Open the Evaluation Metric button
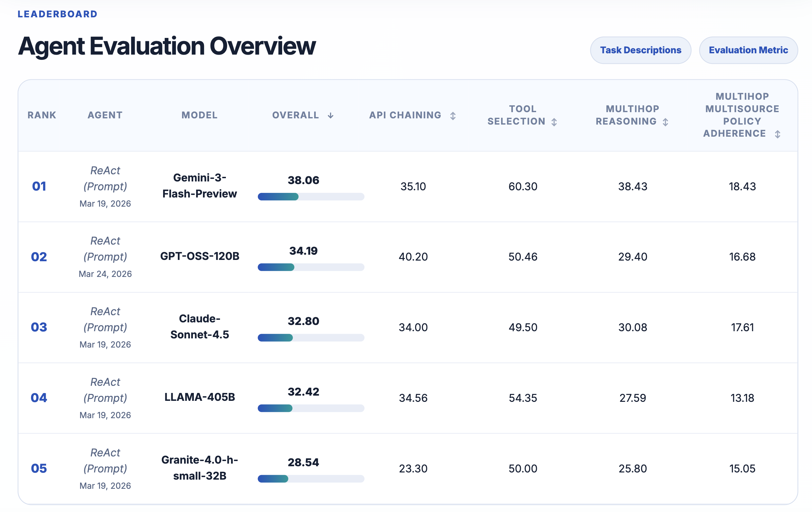Viewport: 812px width, 512px height. click(x=748, y=50)
